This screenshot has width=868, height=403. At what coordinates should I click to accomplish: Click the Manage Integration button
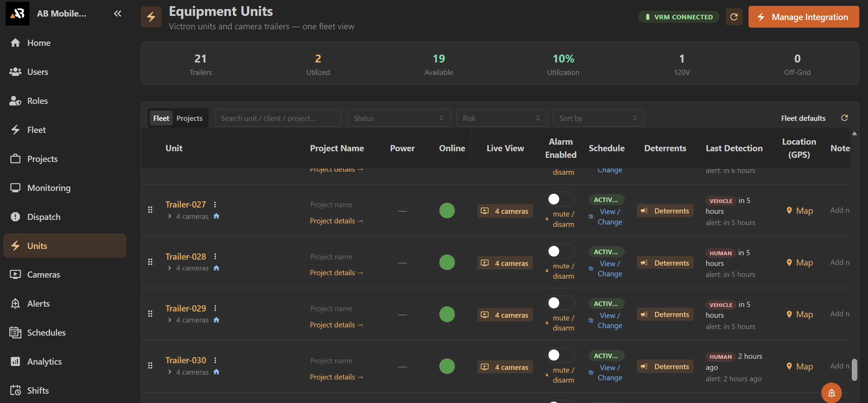tap(803, 17)
